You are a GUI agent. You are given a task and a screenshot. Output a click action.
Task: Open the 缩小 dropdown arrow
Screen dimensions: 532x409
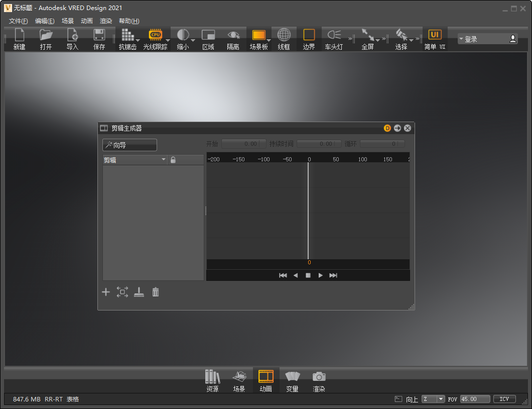[193, 40]
